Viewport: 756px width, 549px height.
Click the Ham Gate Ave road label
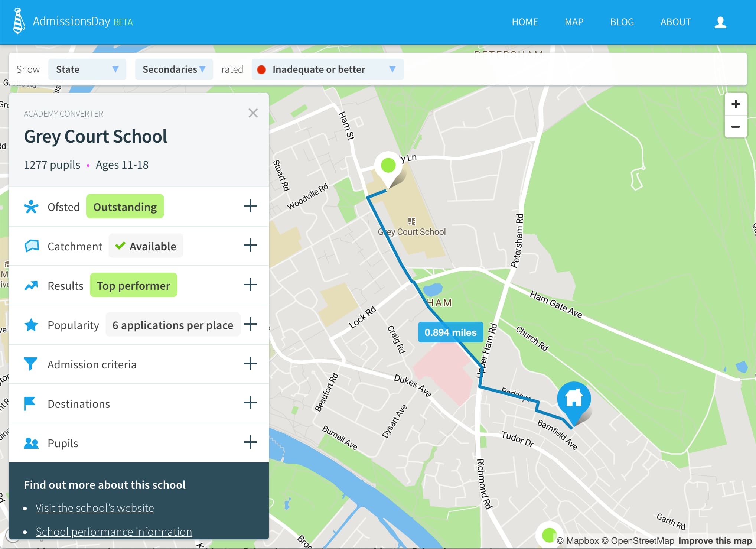(x=555, y=305)
